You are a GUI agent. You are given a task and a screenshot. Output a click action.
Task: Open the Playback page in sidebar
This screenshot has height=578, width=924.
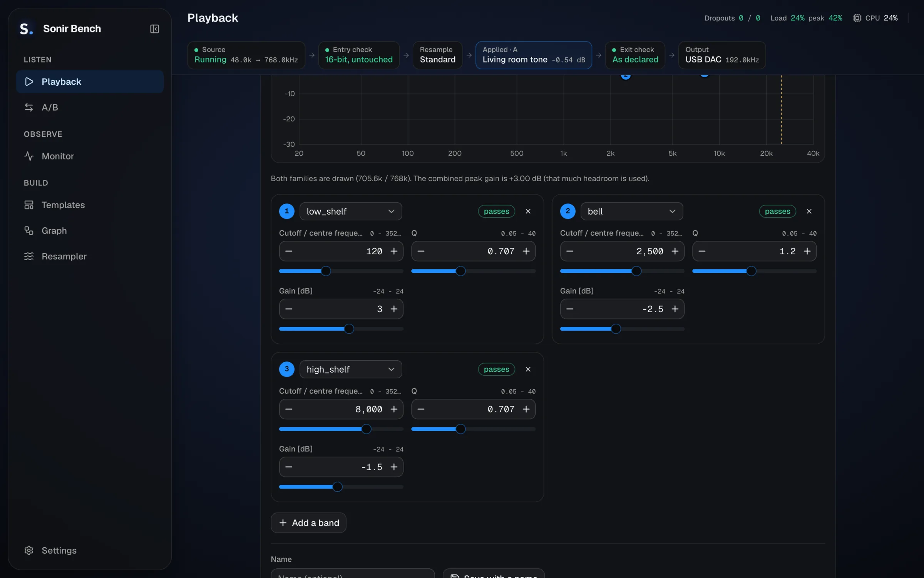pos(90,82)
